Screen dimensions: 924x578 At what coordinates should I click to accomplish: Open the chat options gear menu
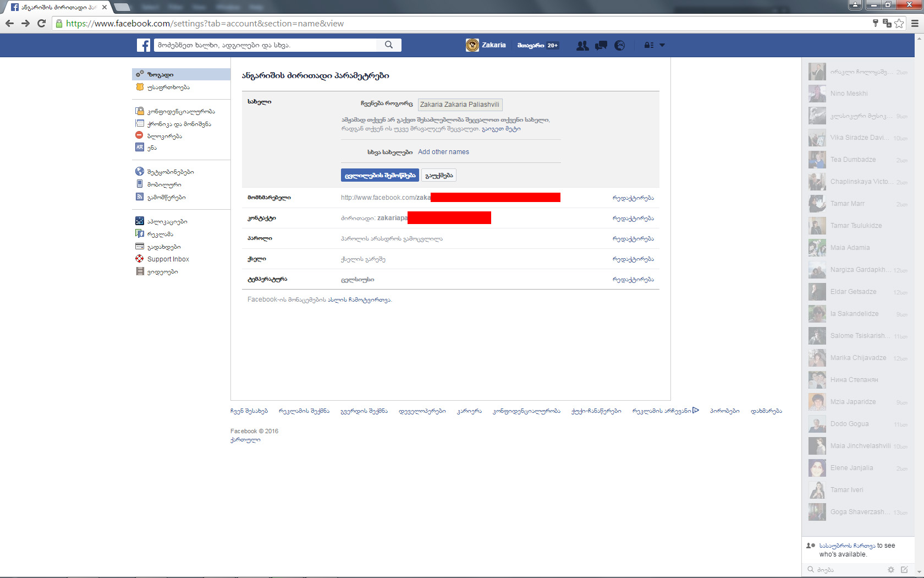click(891, 570)
